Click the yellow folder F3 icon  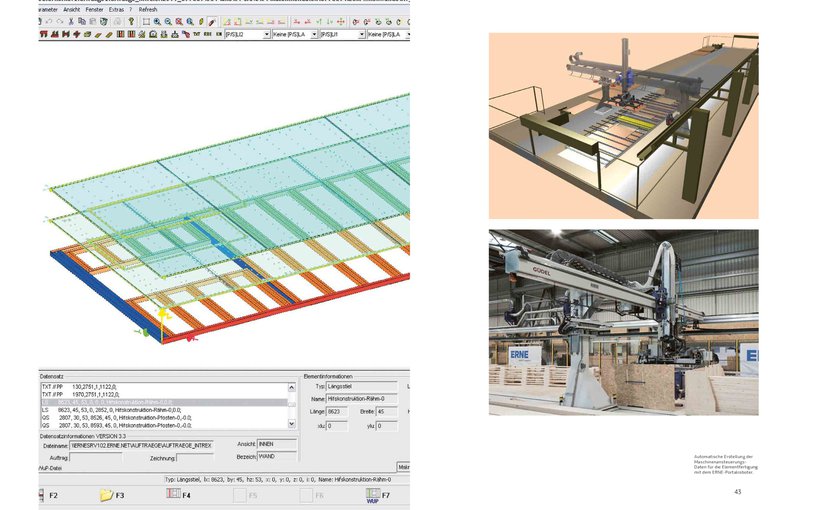point(106,495)
